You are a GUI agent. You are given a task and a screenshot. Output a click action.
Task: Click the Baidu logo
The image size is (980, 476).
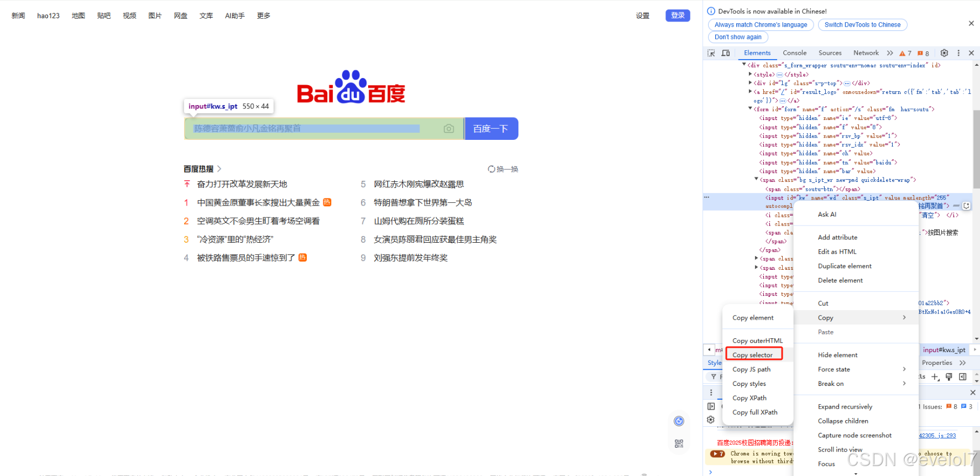tap(351, 87)
